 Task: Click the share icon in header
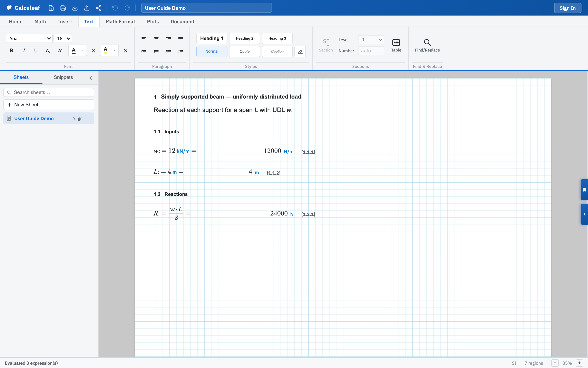(x=99, y=8)
